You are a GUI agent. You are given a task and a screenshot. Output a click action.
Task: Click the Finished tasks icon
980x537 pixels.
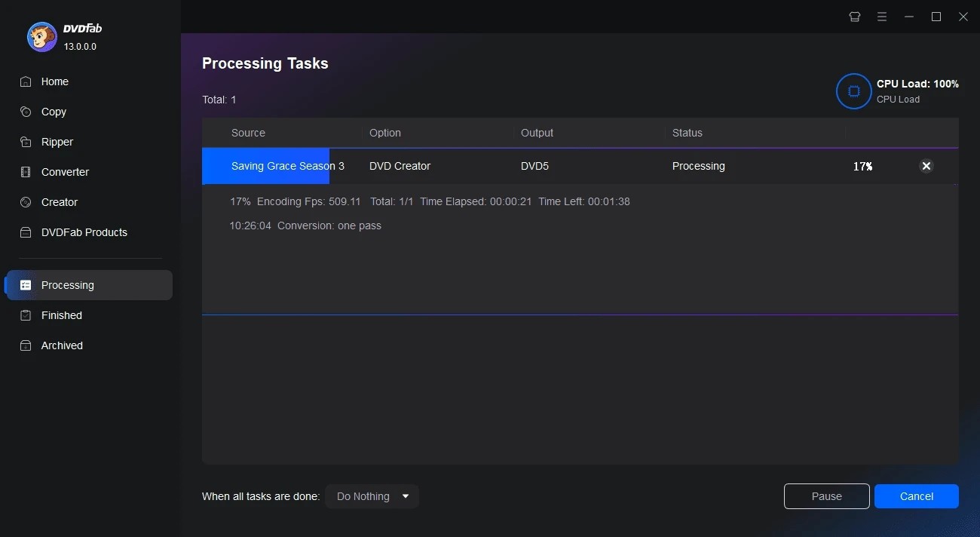coord(25,315)
